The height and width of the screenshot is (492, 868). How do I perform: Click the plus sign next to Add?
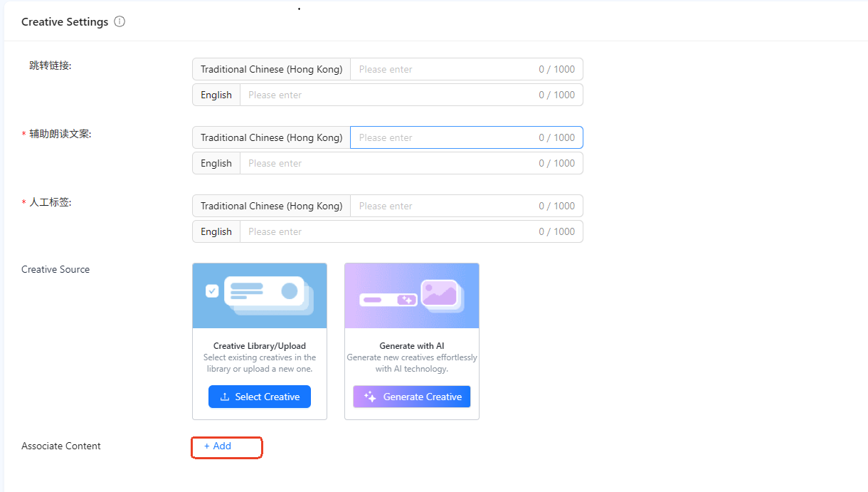click(x=207, y=446)
